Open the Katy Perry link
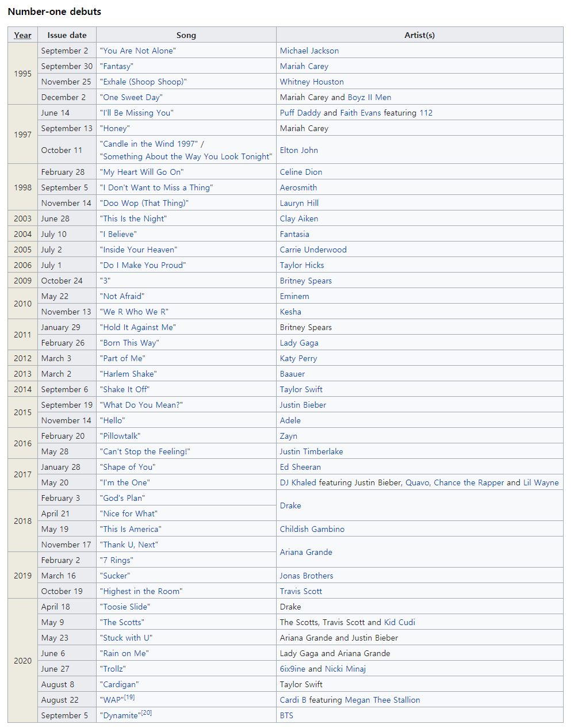 pos(299,358)
